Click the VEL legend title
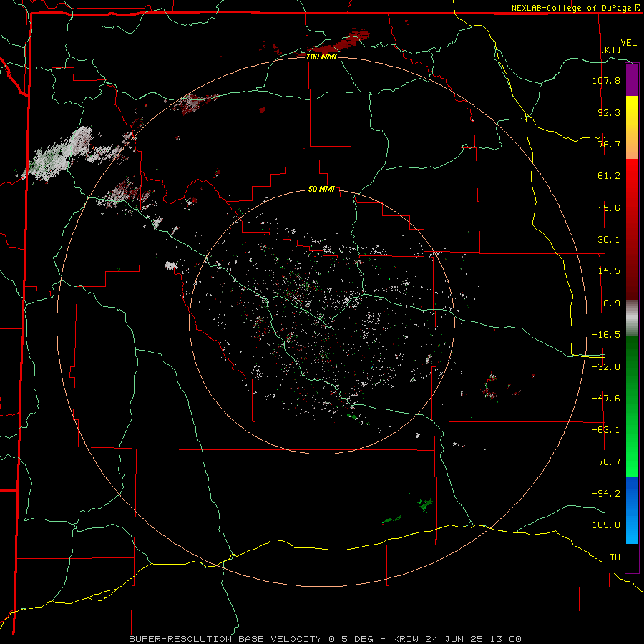 628,43
